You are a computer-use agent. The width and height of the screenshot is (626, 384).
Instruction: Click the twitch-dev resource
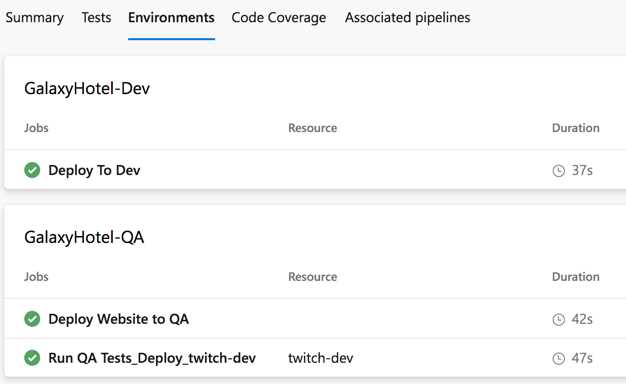[321, 358]
